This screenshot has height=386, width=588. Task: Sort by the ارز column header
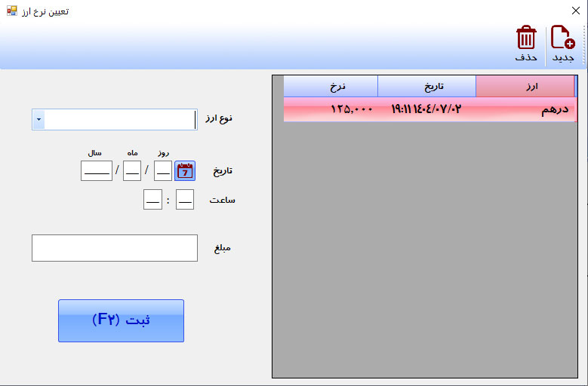tap(525, 87)
